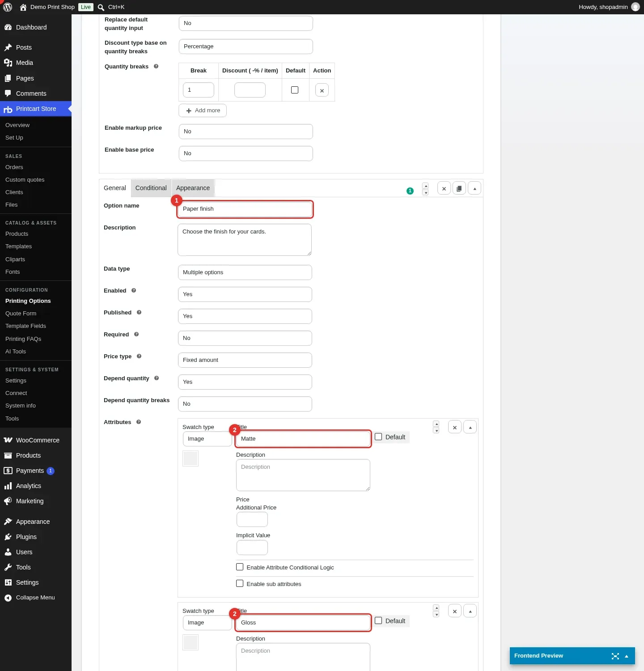This screenshot has height=671, width=644.
Task: Show help tooltip for Attributes
Action: [x=139, y=422]
